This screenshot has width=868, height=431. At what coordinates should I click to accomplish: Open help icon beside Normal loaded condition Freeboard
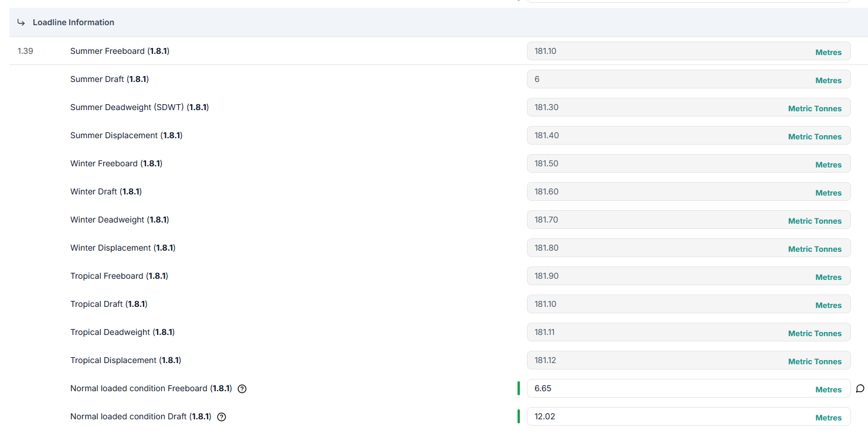pyautogui.click(x=242, y=388)
